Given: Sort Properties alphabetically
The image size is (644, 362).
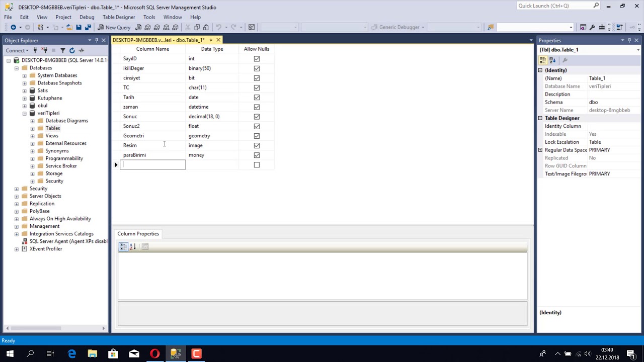Looking at the screenshot, I should tap(552, 60).
